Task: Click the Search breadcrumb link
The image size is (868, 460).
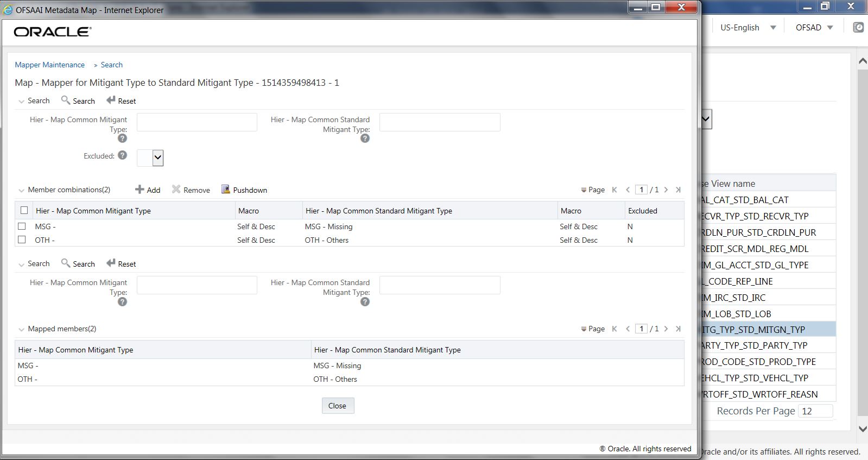Action: pos(112,65)
